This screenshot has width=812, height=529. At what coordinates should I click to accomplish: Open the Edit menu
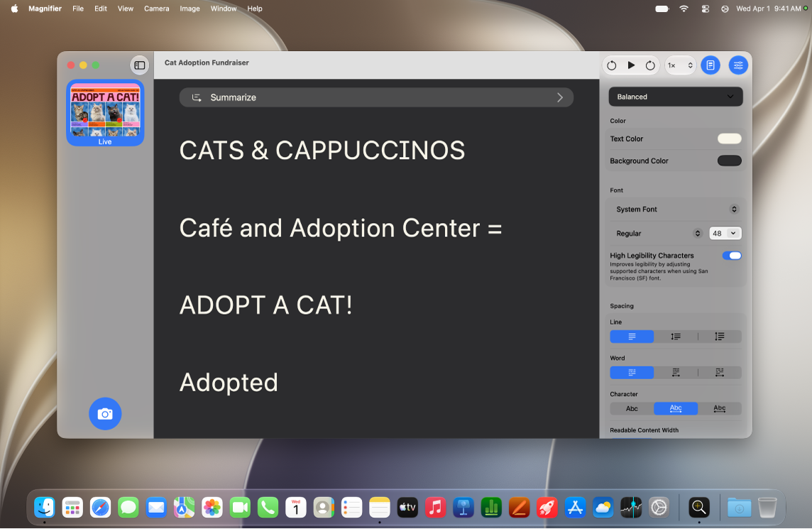pos(101,9)
